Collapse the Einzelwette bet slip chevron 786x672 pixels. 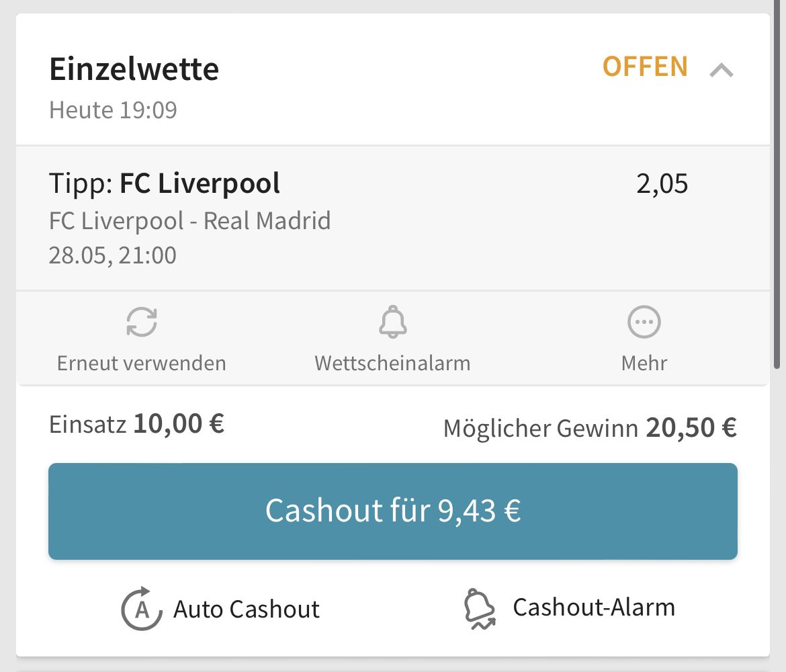click(x=722, y=70)
